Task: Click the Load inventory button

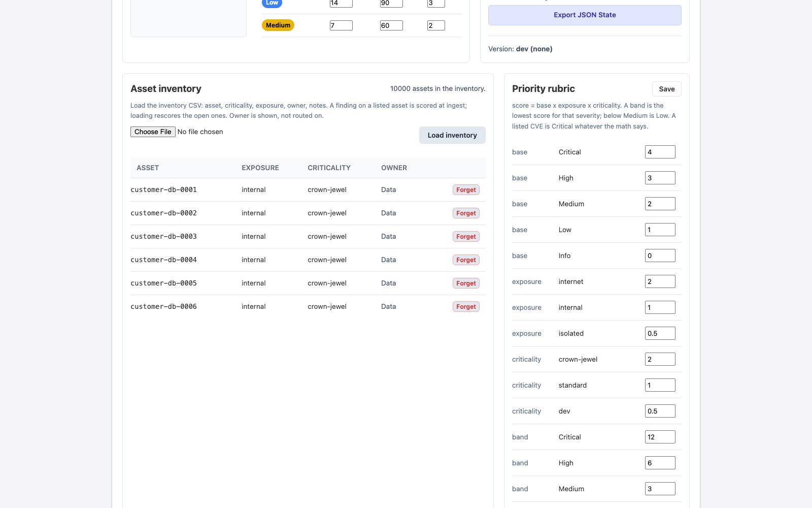Action: click(452, 135)
